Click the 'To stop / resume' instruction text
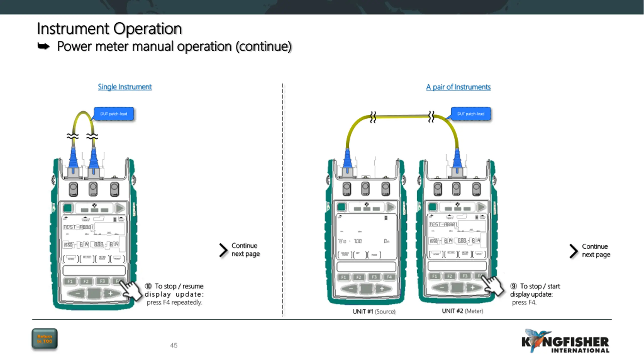Viewport: 644px width, 362px height. (179, 286)
